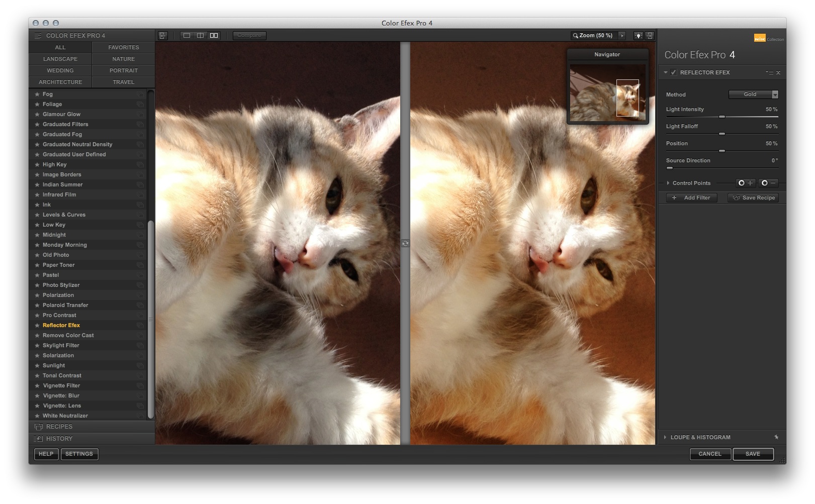Click the stack icon on Midnight row
815x504 pixels.
pyautogui.click(x=140, y=235)
